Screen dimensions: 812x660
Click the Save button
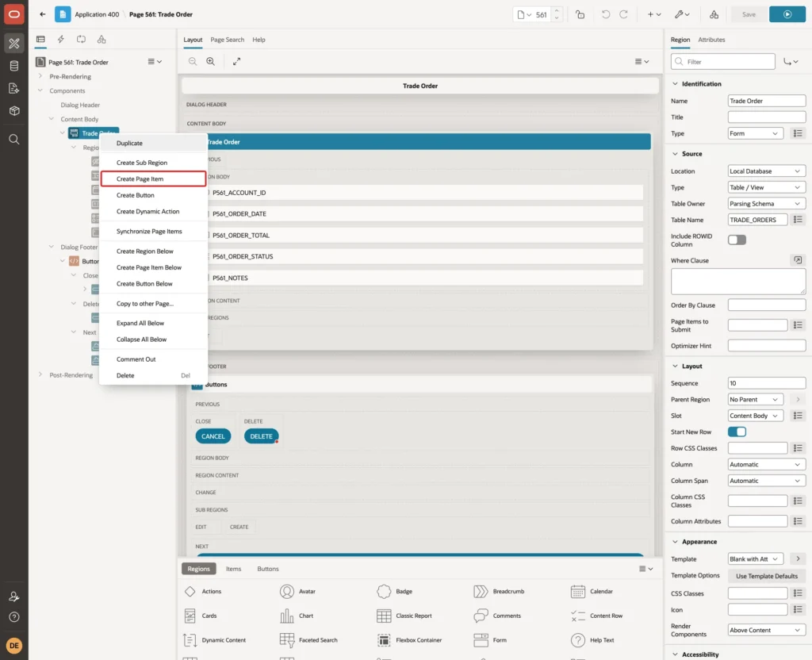749,14
